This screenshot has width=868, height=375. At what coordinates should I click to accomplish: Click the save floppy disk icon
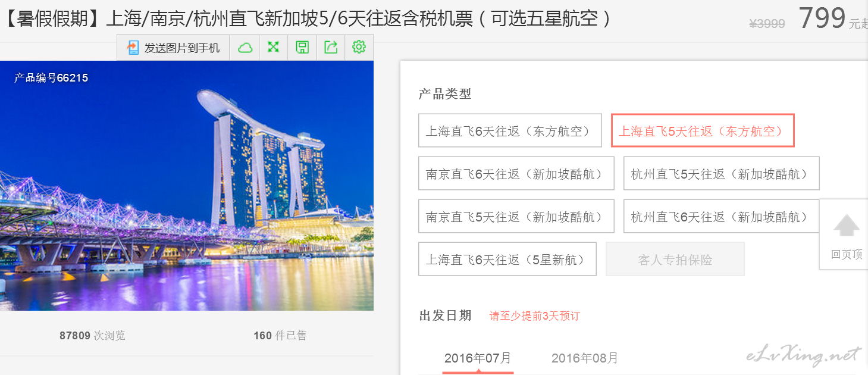tap(302, 47)
